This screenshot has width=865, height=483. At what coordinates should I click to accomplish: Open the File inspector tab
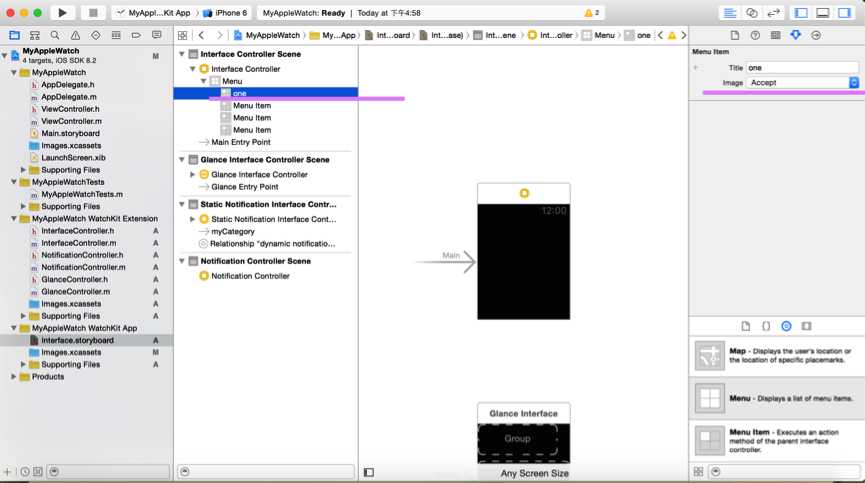(735, 35)
